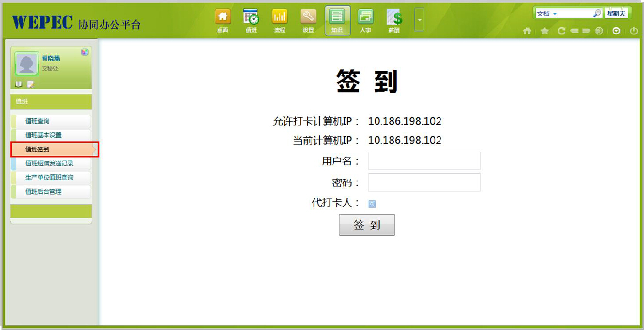
Task: Expand the toolbar overflow dropdown arrow
Action: [420, 20]
